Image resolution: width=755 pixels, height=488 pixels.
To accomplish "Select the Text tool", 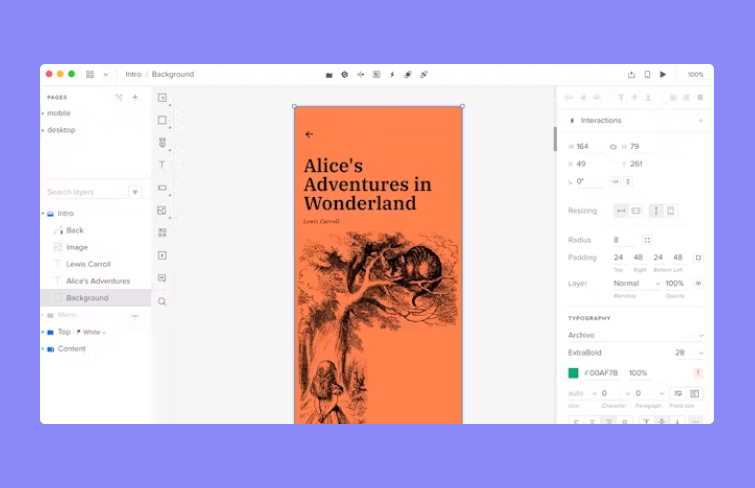I will pyautogui.click(x=162, y=165).
